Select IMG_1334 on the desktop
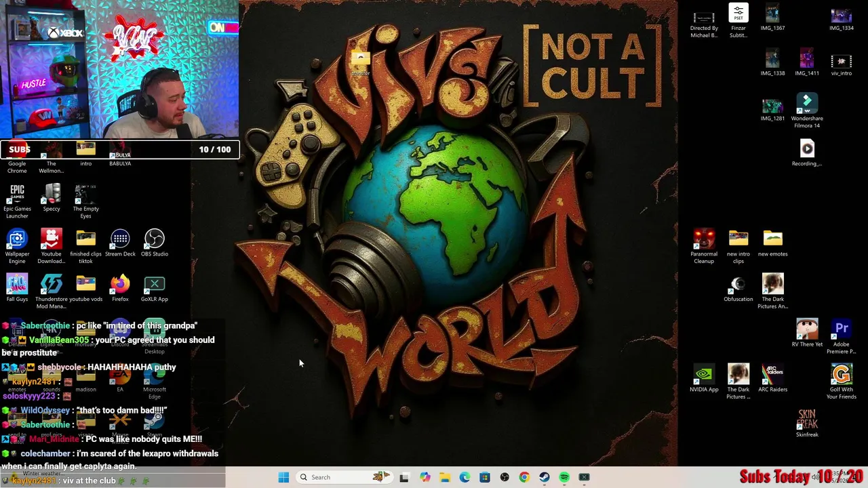 (x=842, y=18)
